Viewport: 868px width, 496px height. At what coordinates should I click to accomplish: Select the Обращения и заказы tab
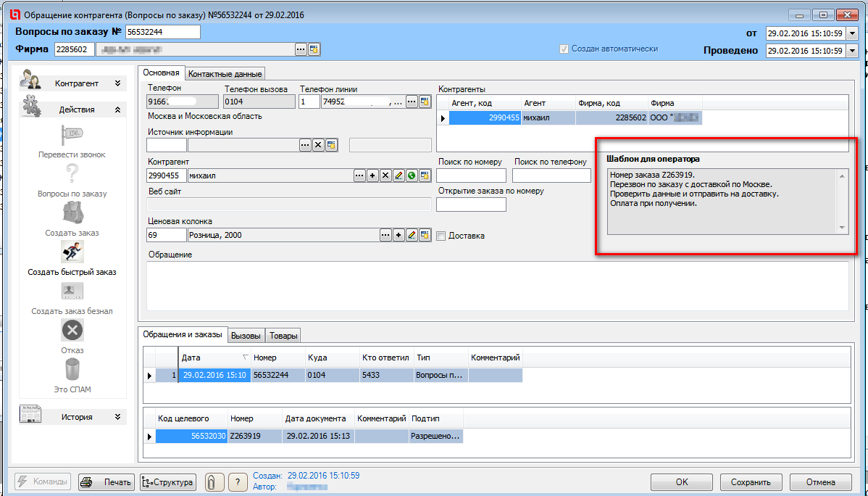pos(182,334)
